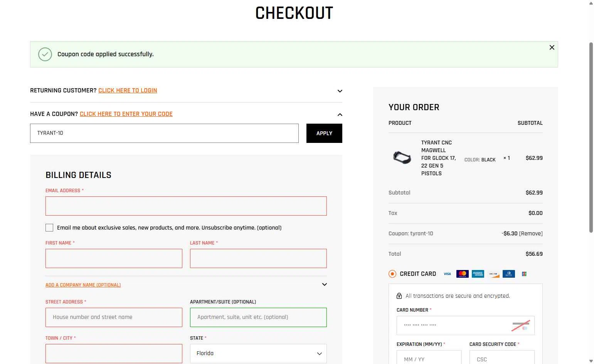Click the coupon discount -$6.30 value
This screenshot has width=594, height=364.
pyautogui.click(x=510, y=233)
